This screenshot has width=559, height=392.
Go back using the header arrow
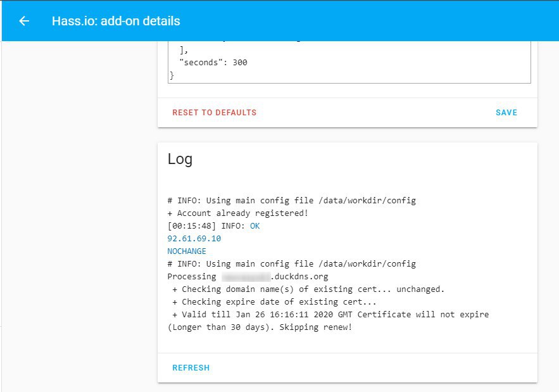24,21
